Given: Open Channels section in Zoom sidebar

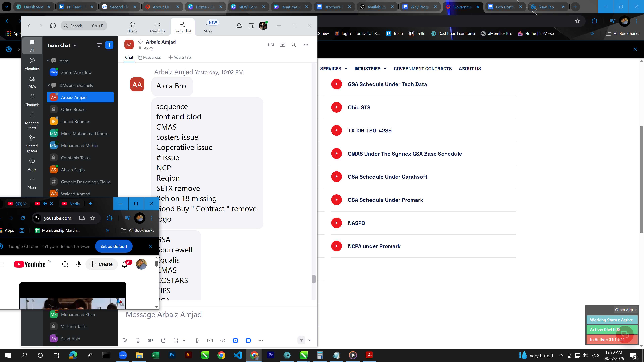Looking at the screenshot, I should click(x=32, y=100).
